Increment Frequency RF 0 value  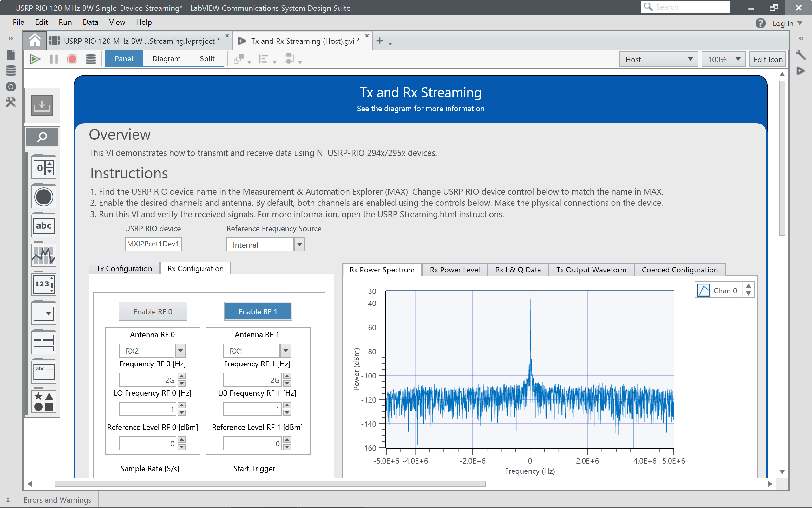coord(181,376)
